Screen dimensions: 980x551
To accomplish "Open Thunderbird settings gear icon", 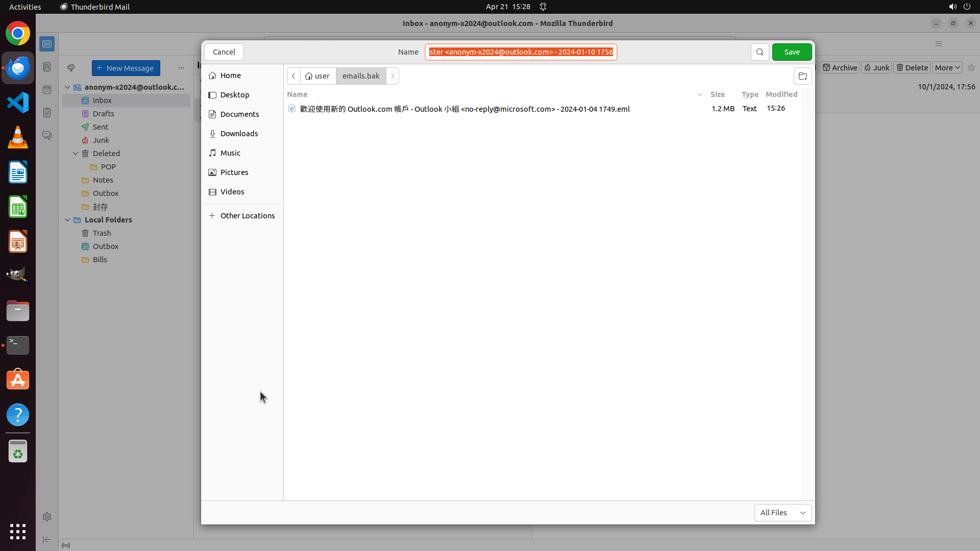I will (47, 517).
